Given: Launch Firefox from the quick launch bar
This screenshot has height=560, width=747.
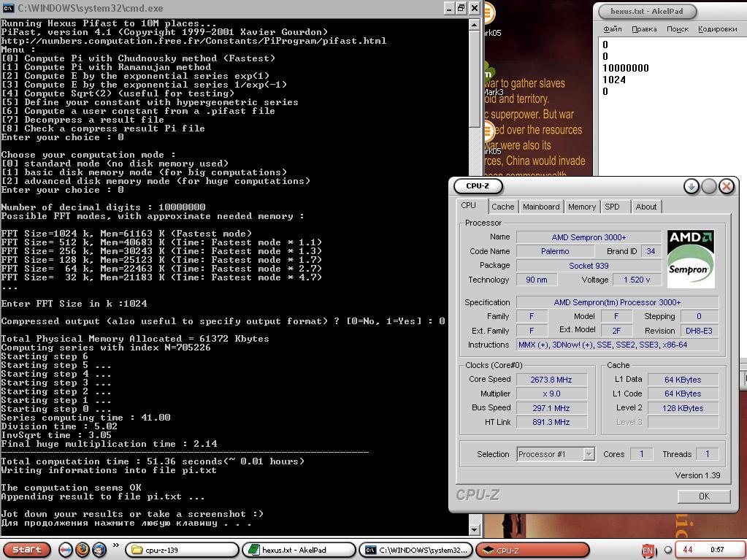Looking at the screenshot, I should (x=83, y=550).
